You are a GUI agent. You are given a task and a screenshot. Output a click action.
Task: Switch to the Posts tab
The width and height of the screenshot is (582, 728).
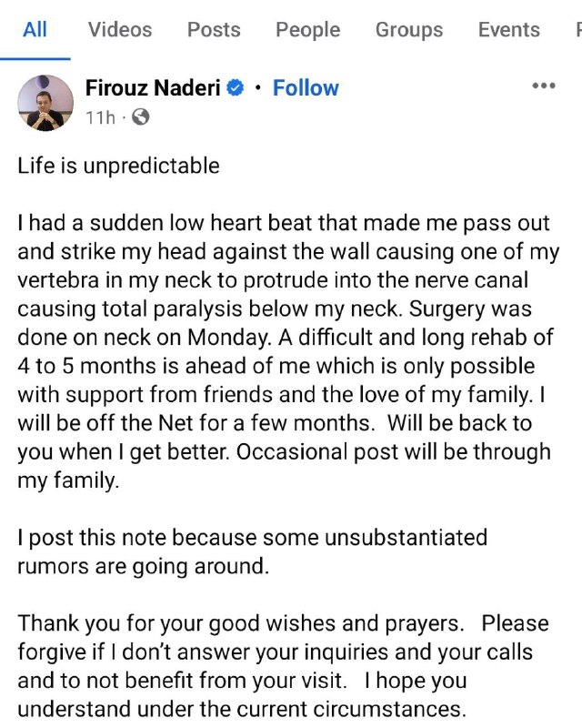[x=214, y=30]
